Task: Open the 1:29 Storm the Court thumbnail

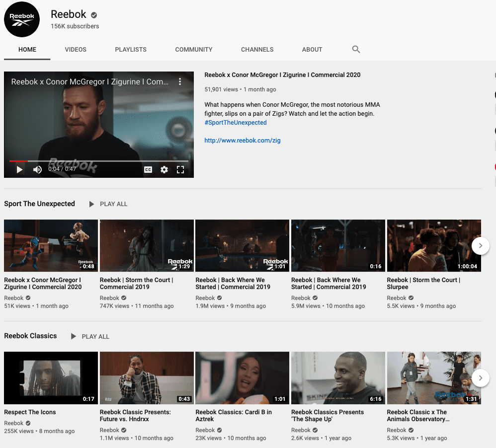Action: tap(147, 246)
